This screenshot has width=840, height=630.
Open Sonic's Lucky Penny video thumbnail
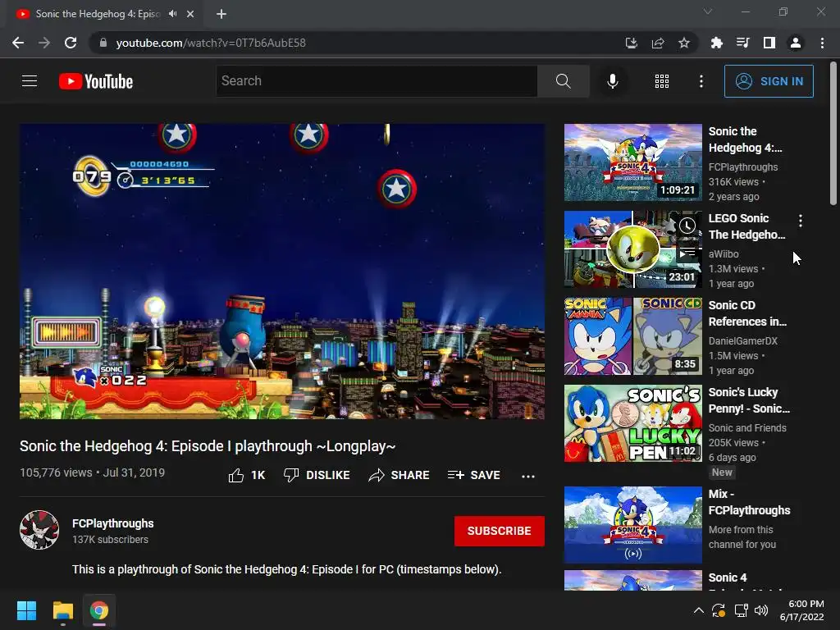pos(632,423)
